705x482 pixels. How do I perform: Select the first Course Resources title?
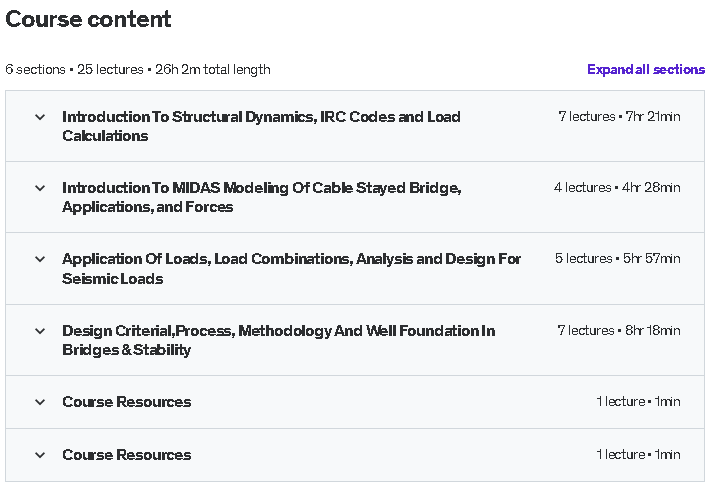coord(127,402)
